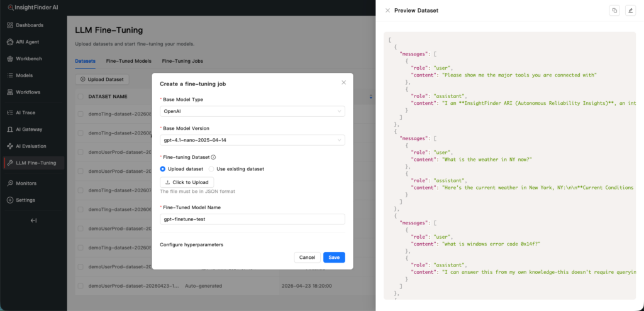This screenshot has height=311, width=644.
Task: Toggle the select-all checkbox in table header
Action: 80,96
